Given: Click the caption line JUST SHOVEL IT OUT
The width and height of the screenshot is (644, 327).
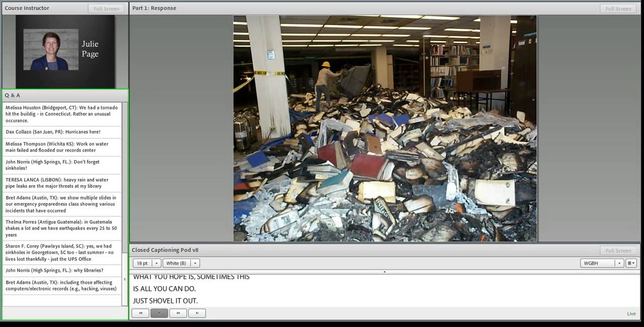Looking at the screenshot, I should pos(165,301).
